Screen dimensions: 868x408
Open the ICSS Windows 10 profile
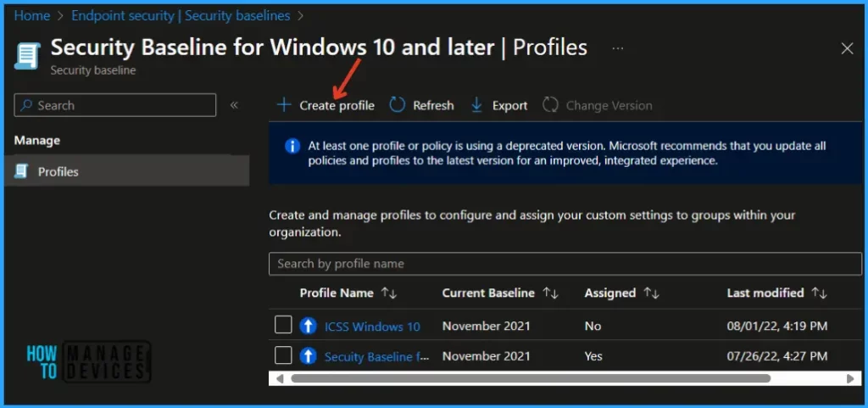point(372,326)
